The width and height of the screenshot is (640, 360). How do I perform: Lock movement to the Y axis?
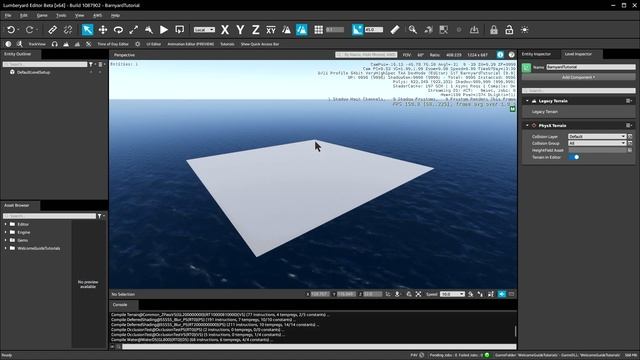pos(240,30)
